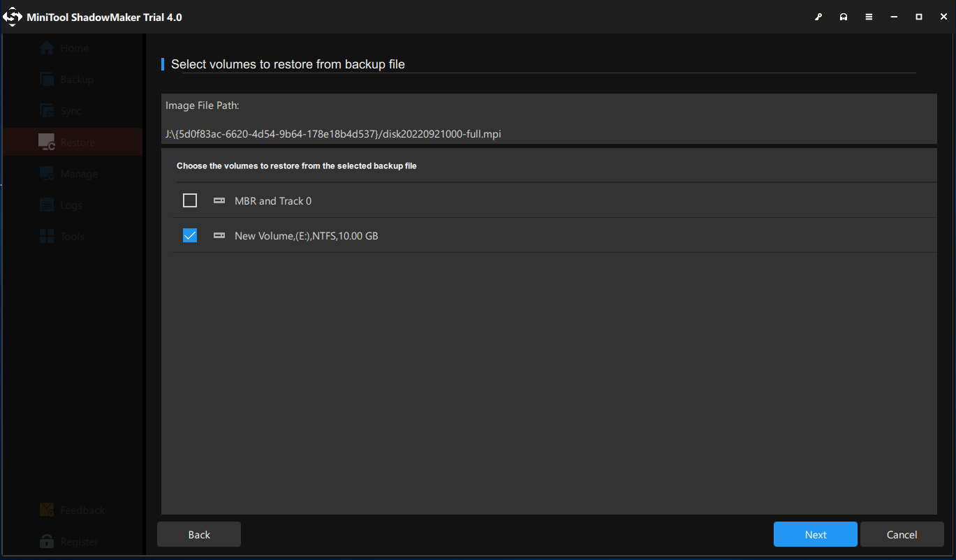Click the Home sidebar icon
The width and height of the screenshot is (956, 560).
tap(47, 48)
